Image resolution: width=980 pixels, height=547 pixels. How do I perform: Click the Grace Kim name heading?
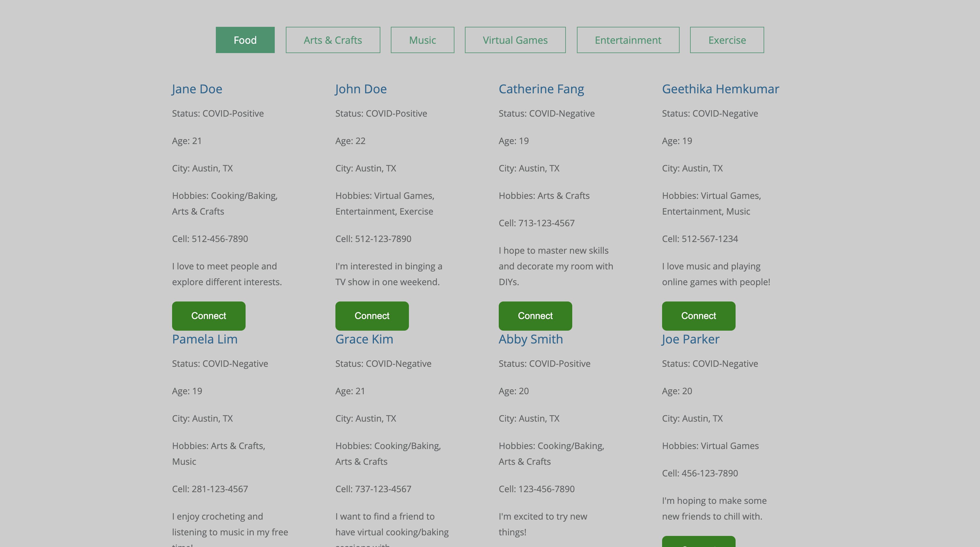364,339
